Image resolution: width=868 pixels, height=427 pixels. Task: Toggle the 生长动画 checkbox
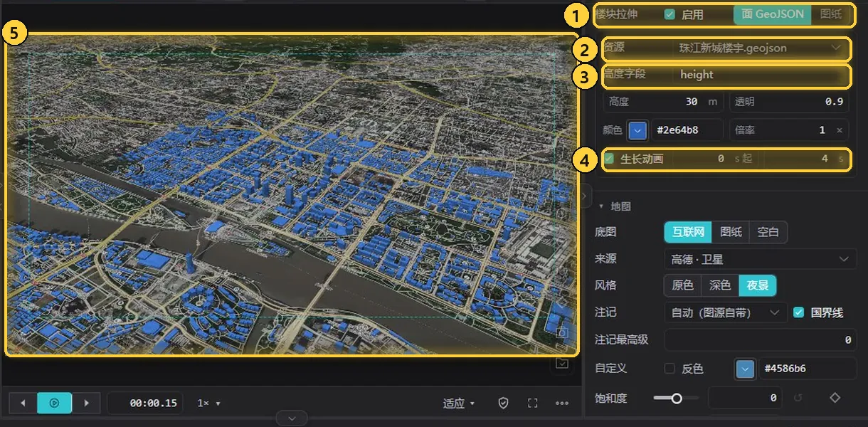pos(609,159)
